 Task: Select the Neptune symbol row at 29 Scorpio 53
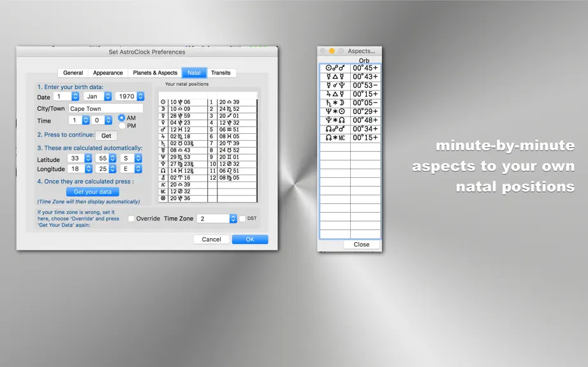point(183,157)
